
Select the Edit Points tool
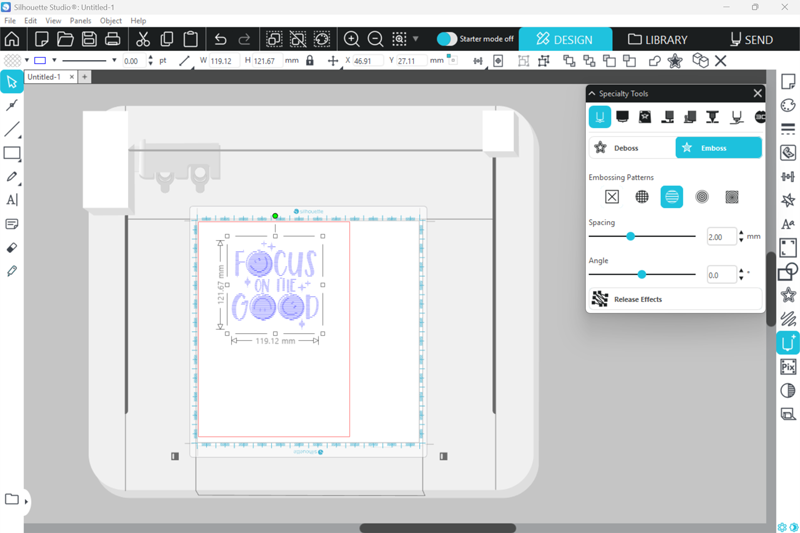(12, 105)
